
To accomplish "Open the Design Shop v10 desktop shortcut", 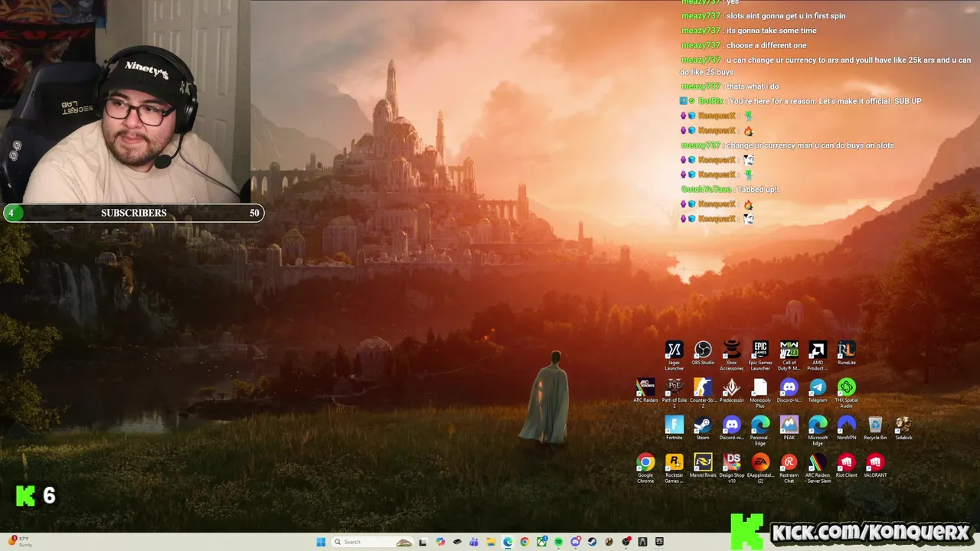I will [732, 468].
